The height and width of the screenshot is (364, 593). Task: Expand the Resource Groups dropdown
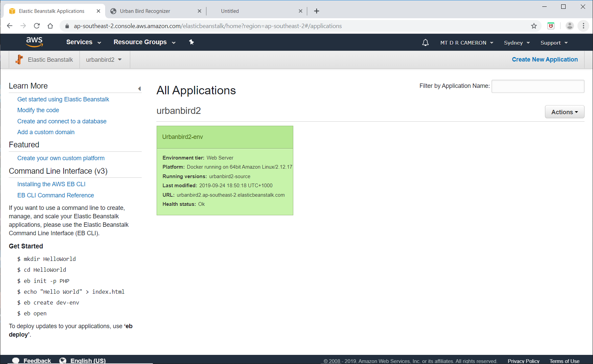tap(144, 42)
